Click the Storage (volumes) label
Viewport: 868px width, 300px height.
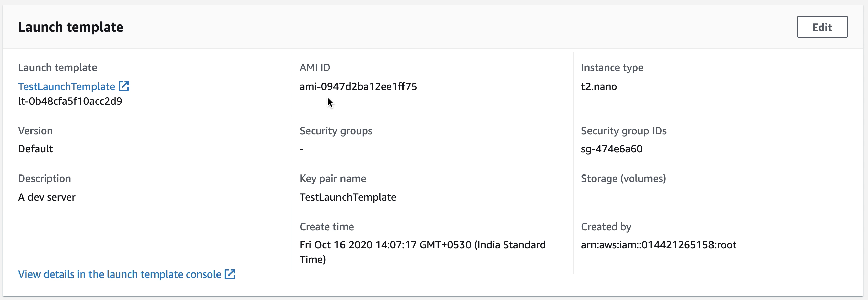point(623,178)
